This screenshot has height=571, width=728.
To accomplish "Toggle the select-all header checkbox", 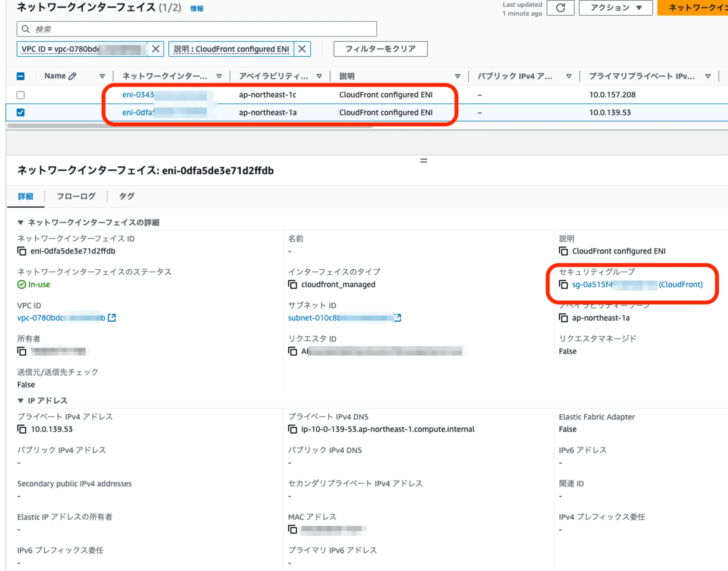I will point(21,76).
